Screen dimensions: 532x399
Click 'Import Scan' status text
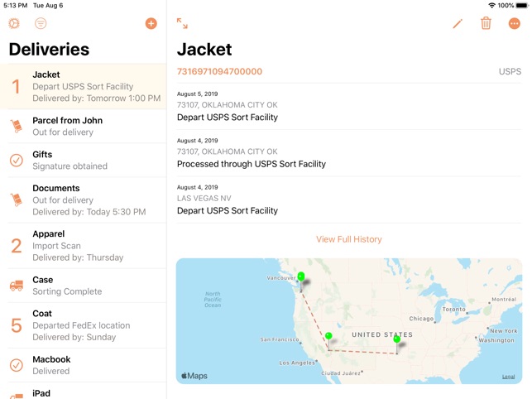pos(56,246)
